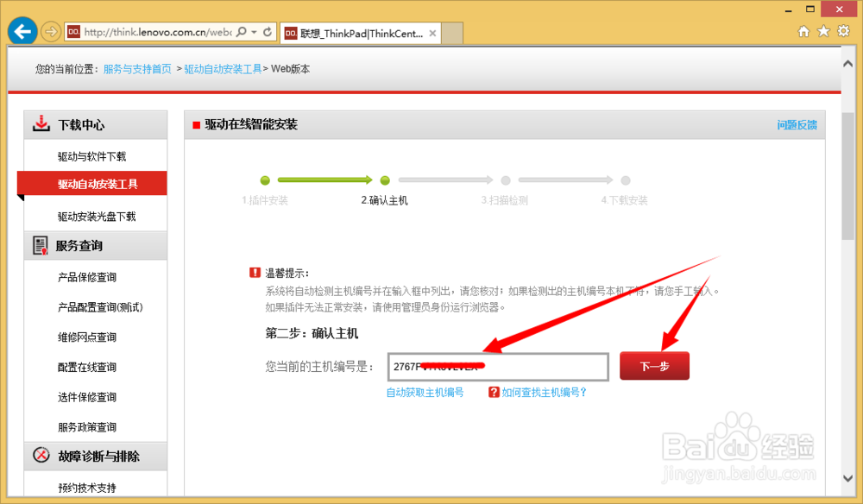
Task: Select 驱动自动安装工具 sidebar item
Action: (92, 183)
